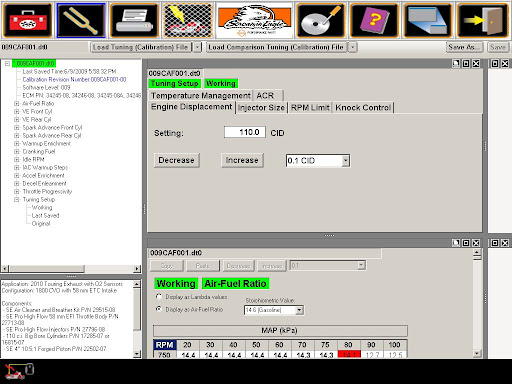Open the Stoichiometric Value dropdown
The image size is (512, 384).
point(299,310)
